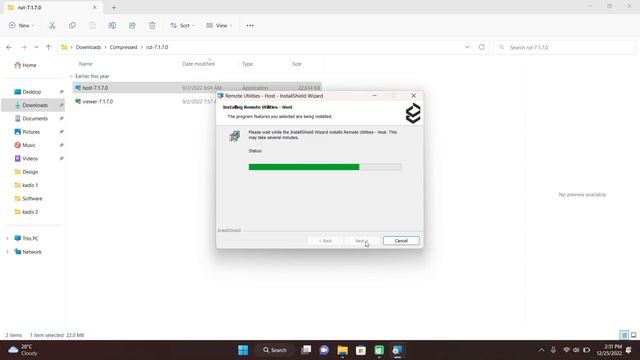This screenshot has height=360, width=640.
Task: Open File Explorer from the taskbar
Action: click(x=342, y=350)
